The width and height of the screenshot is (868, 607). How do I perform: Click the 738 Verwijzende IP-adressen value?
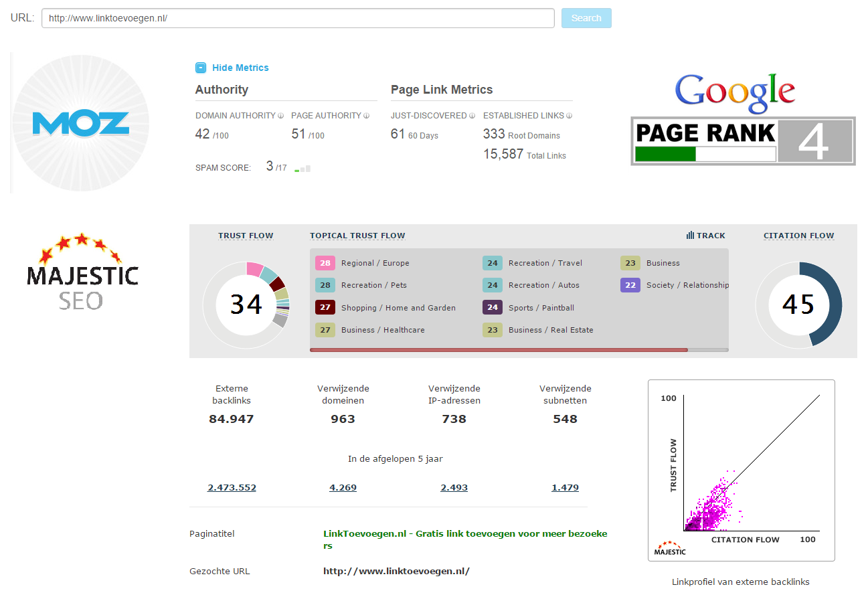454,419
